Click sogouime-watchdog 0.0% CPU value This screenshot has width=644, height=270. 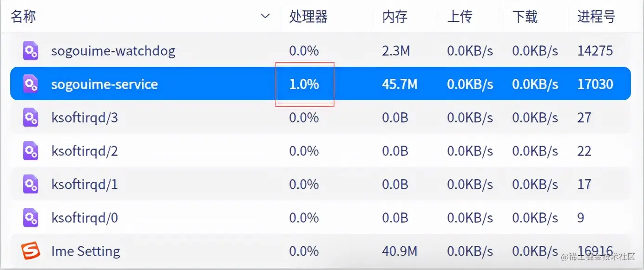click(x=304, y=51)
